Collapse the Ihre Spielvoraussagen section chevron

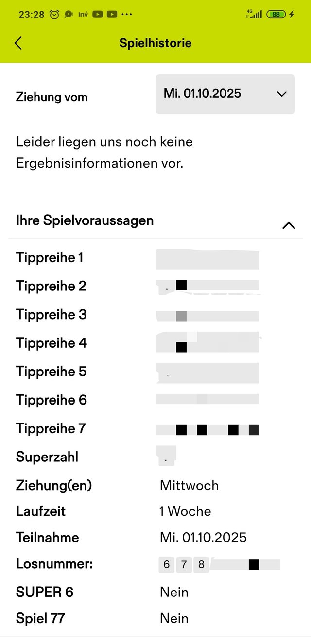coord(288,225)
